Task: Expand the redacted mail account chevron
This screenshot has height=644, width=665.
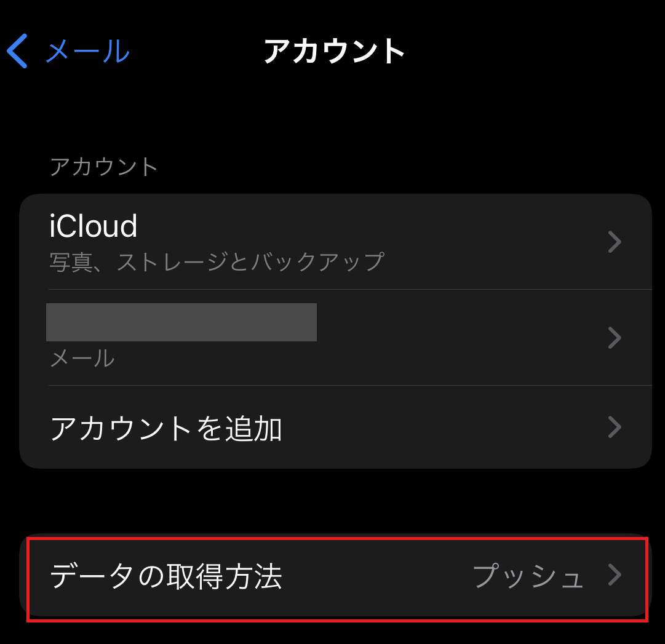Action: point(614,338)
